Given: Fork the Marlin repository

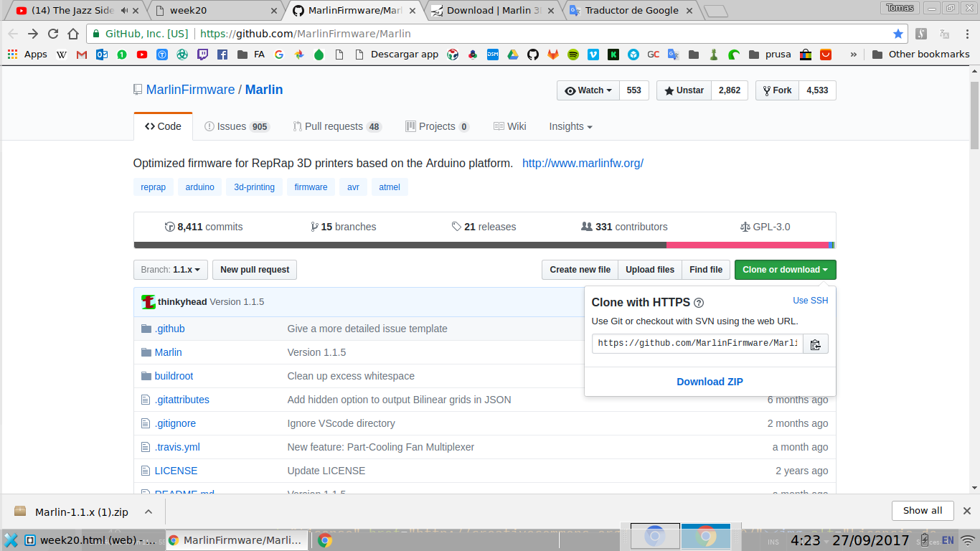Looking at the screenshot, I should tap(777, 90).
